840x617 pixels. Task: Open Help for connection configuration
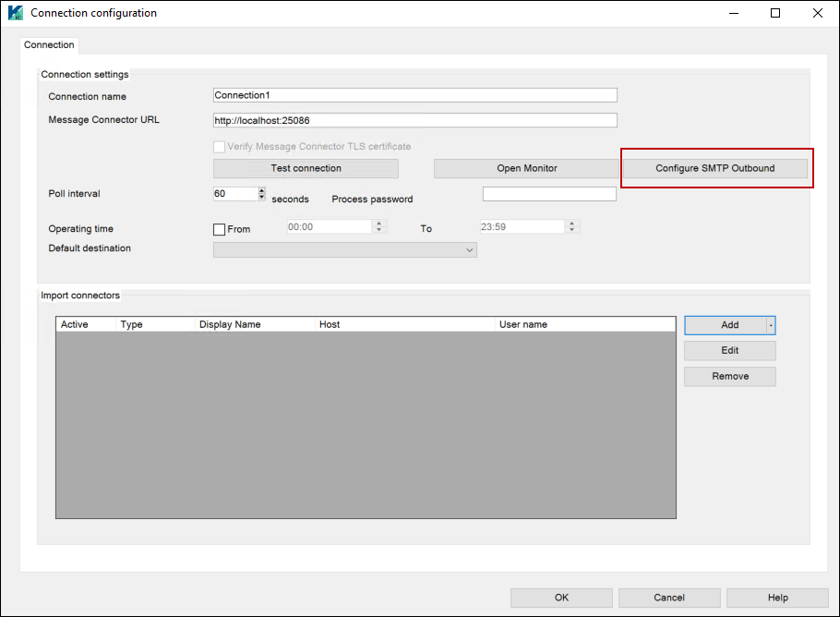click(x=777, y=598)
